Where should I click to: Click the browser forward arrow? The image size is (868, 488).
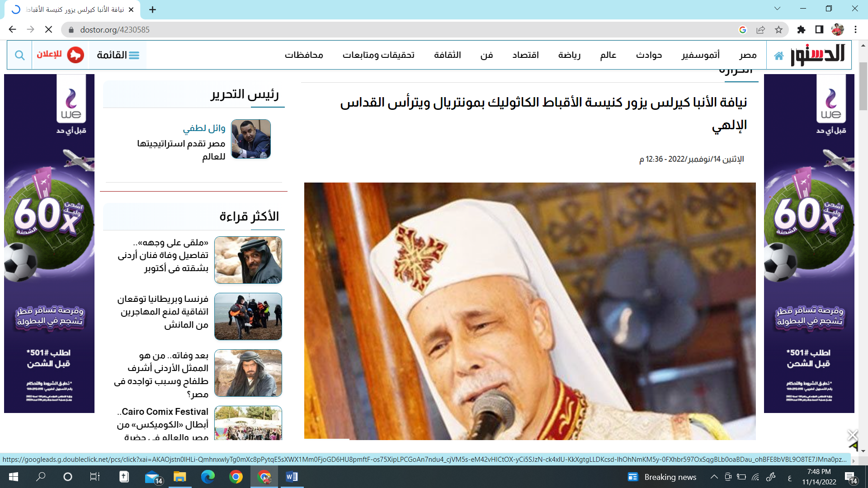coord(30,29)
